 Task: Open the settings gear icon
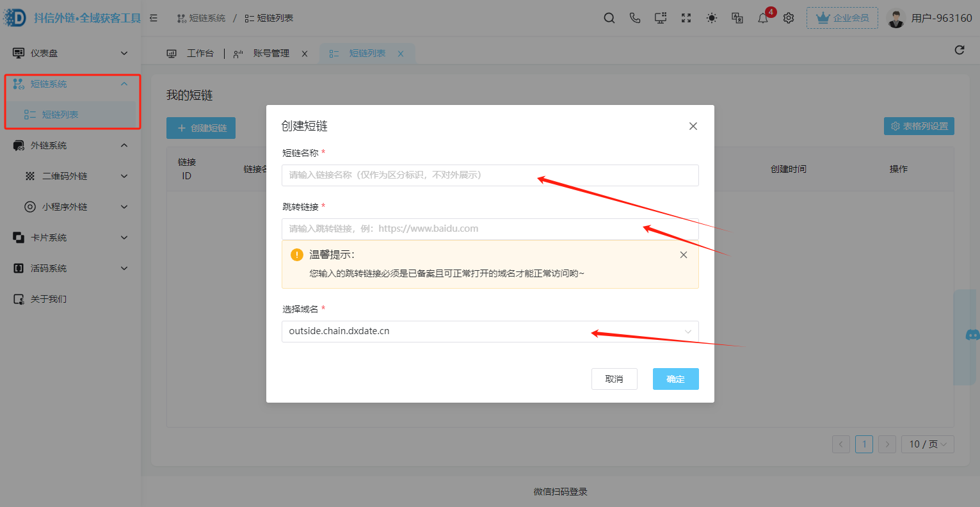[789, 18]
